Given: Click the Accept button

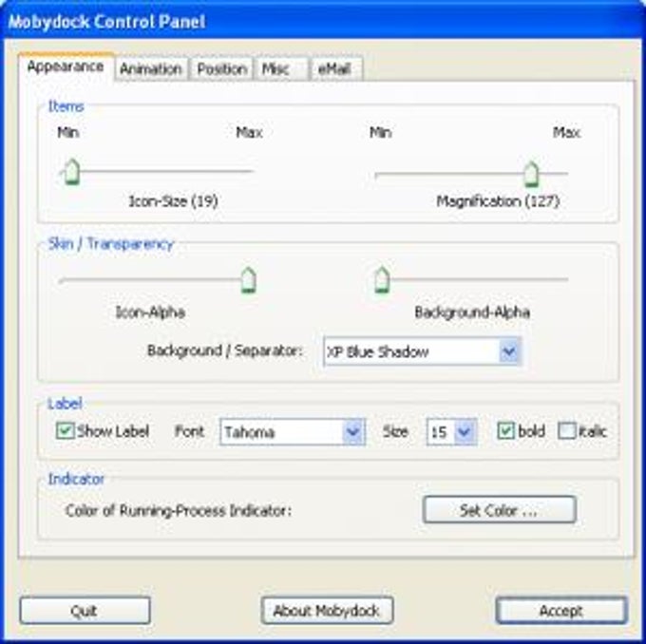Looking at the screenshot, I should tap(561, 610).
